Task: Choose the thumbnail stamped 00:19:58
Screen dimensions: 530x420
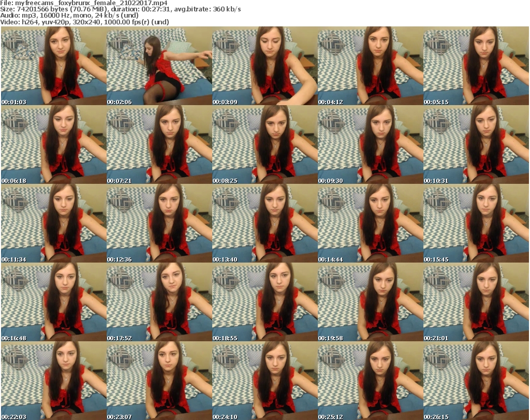Action: coord(371,302)
